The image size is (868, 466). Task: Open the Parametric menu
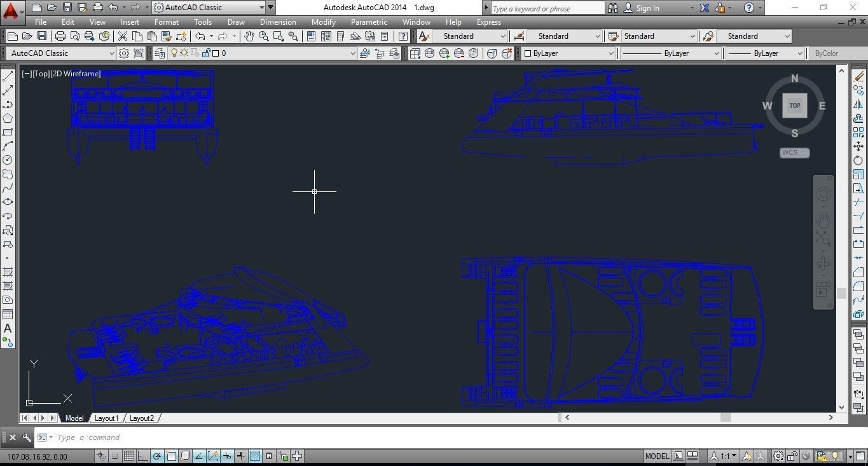point(369,22)
